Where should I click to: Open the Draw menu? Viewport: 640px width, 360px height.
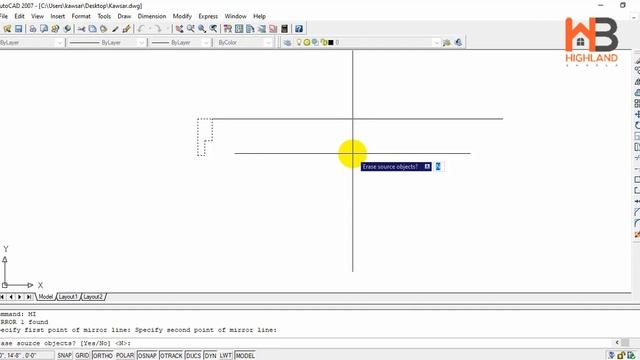pos(124,16)
